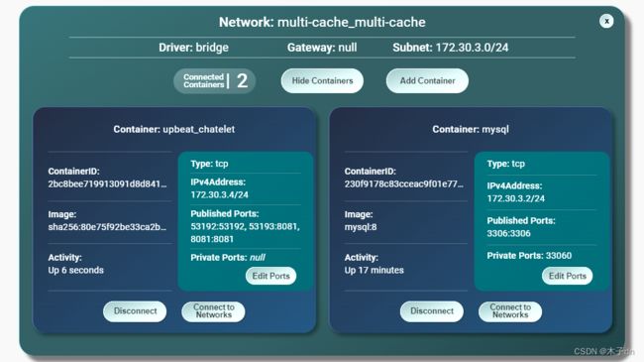Screen dimensions: 644x362
Task: Click Container: upbeat_chatelet heading
Action: (x=174, y=129)
